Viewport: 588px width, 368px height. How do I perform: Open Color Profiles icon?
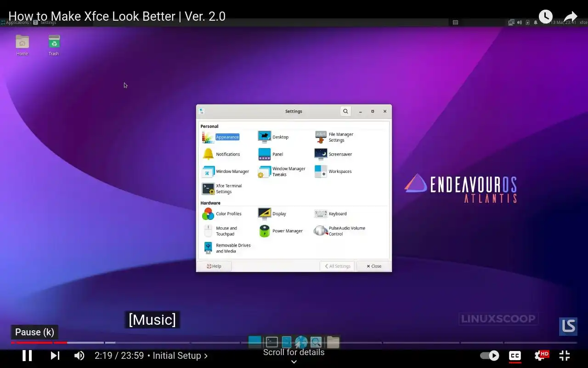(208, 214)
